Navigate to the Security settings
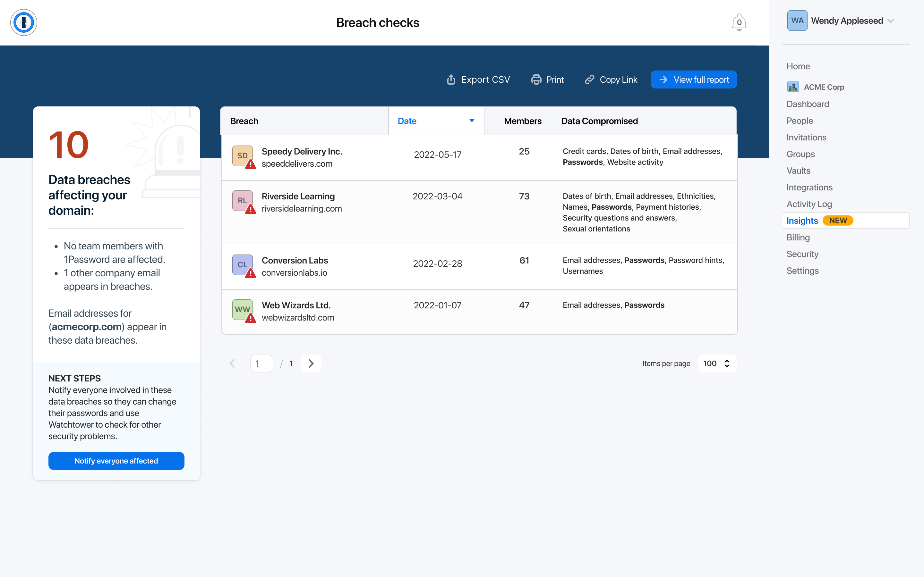 coord(802,254)
